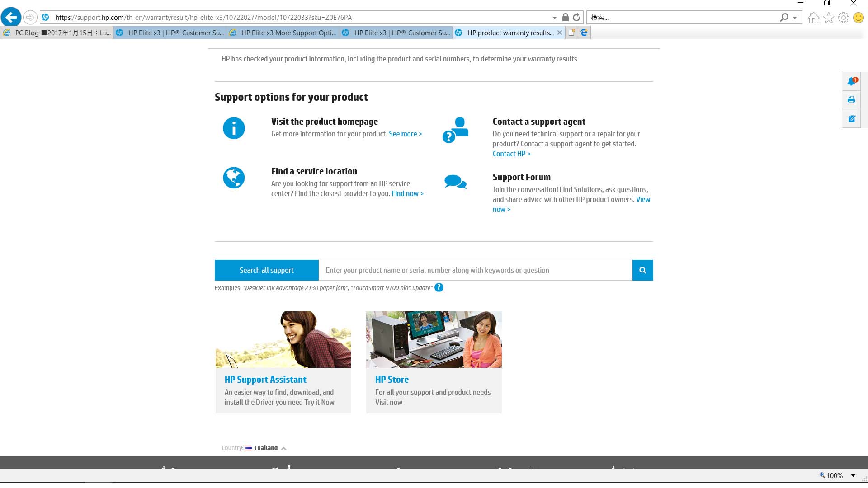Click the HP Support Assistant woman thumbnail
Screen dimensions: 868x488
pos(283,339)
